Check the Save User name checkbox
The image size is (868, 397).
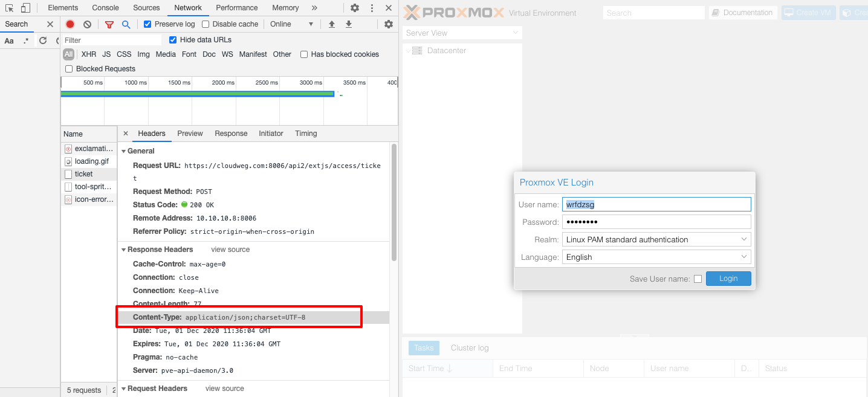coord(698,279)
